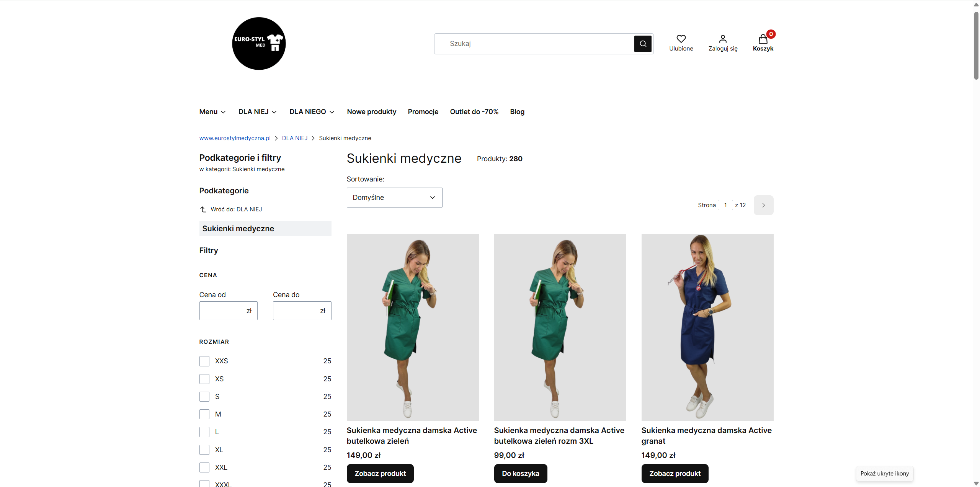Open the Koszyk shopping bag icon
The height and width of the screenshot is (487, 980).
click(x=763, y=39)
